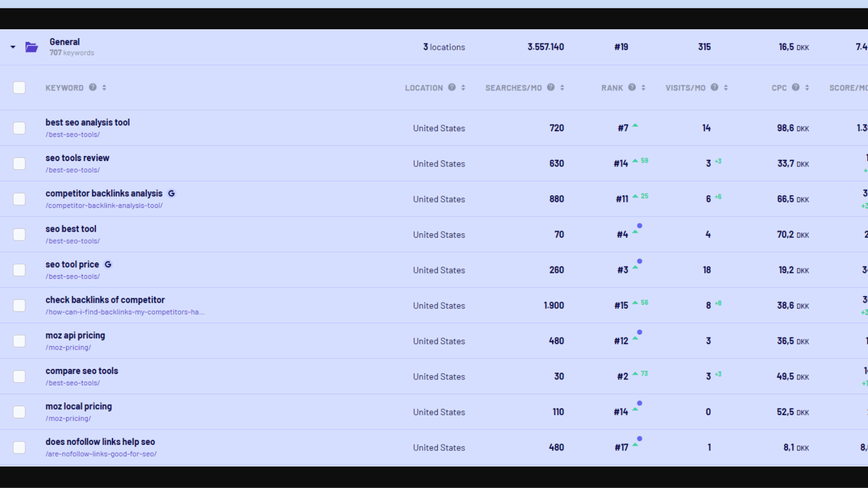
Task: Sort by CPC column arrows
Action: point(807,88)
